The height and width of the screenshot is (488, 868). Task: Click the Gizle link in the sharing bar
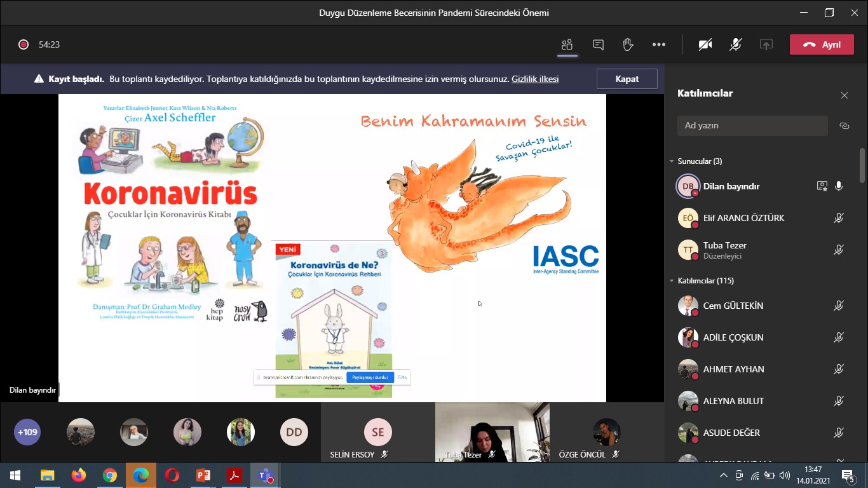coord(402,377)
